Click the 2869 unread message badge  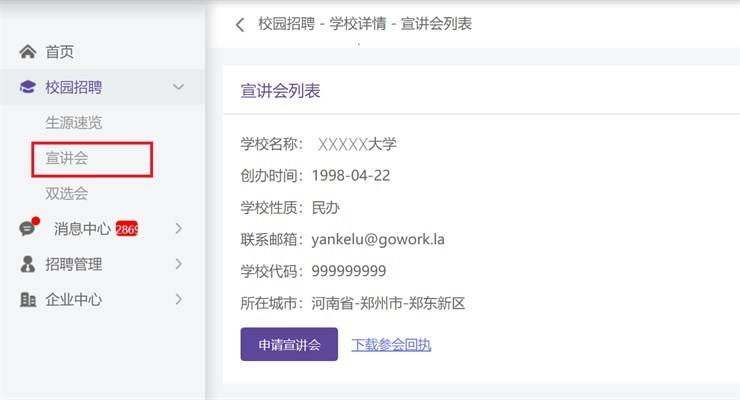click(126, 229)
